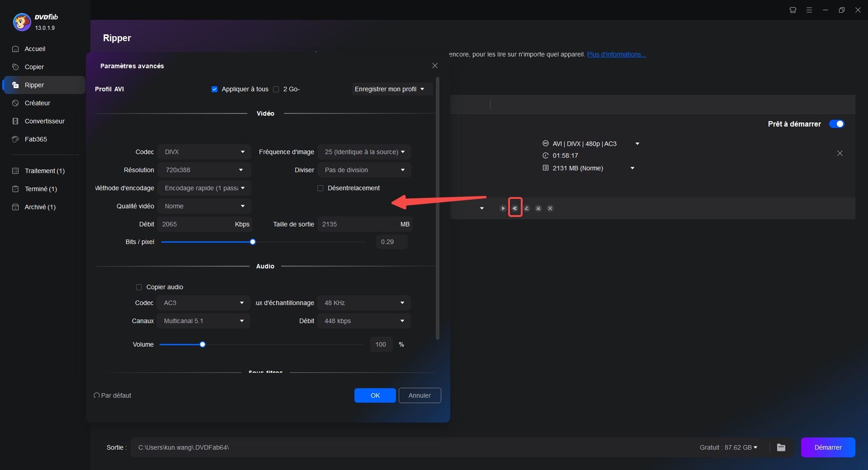
Task: Open the hamburger menu in title bar
Action: (809, 10)
